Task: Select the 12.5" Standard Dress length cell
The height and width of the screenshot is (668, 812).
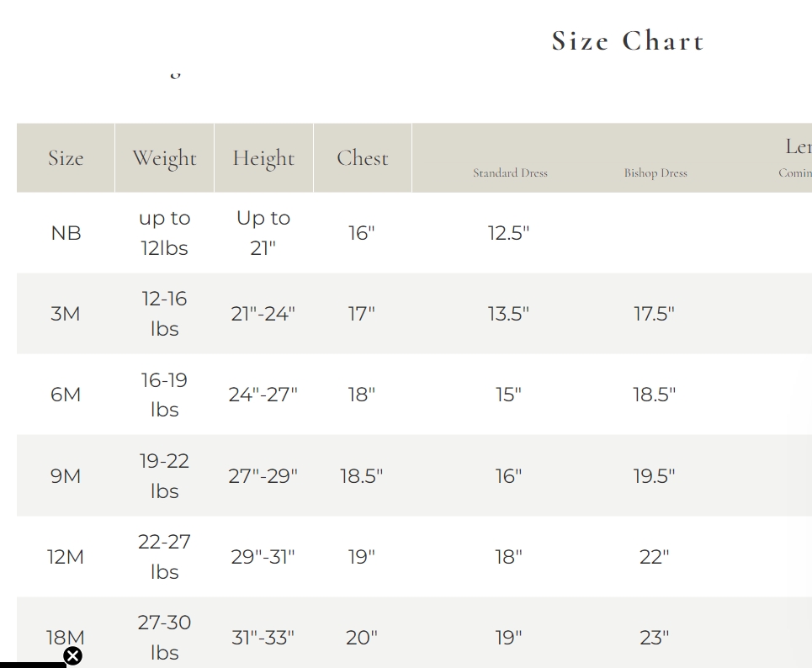Action: 508,233
